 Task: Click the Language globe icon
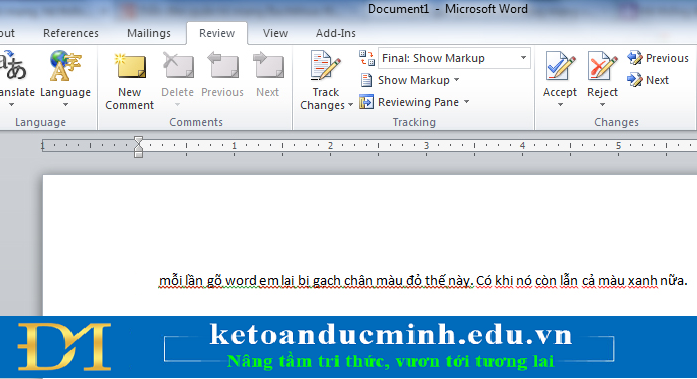coord(65,66)
